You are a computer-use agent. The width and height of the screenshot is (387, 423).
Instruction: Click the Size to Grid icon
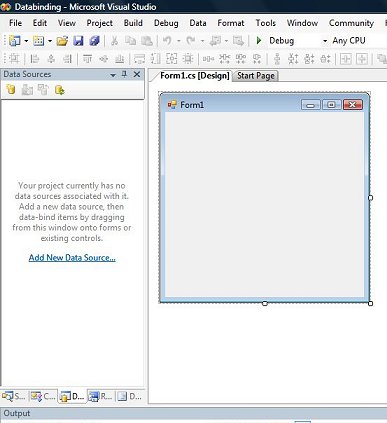pos(188,59)
